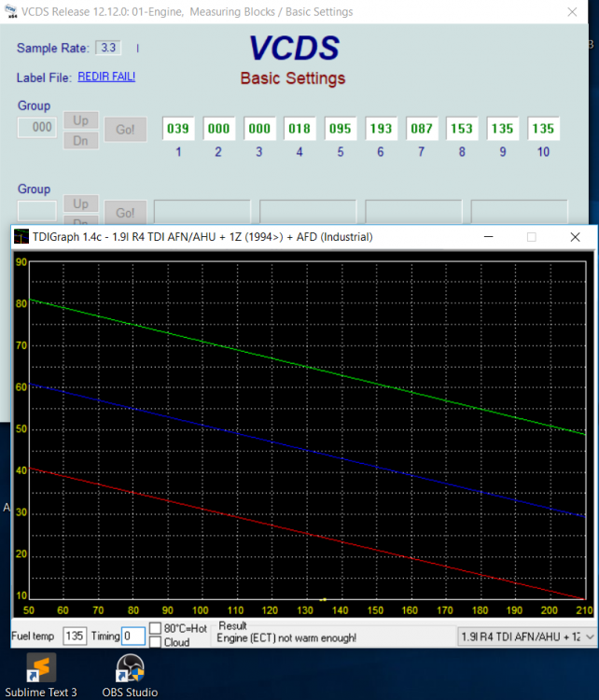Screen dimensions: 599x700
Task: Select measuring value 135 in field 9
Action: [503, 129]
